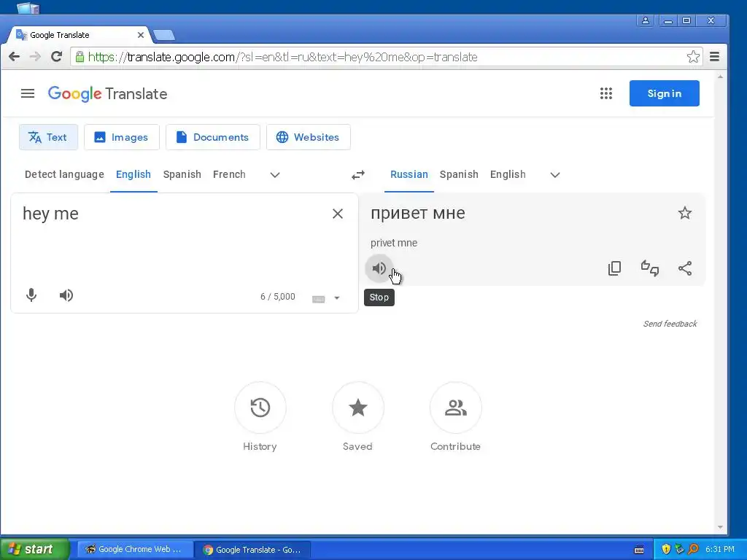
Task: Reload the page
Action: click(x=57, y=57)
